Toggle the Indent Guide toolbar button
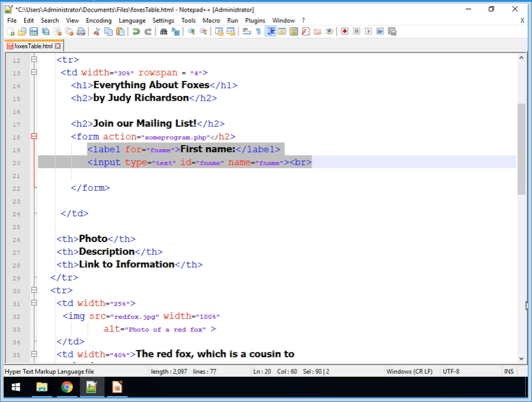Viewport: 532px width, 402px height. (271, 31)
